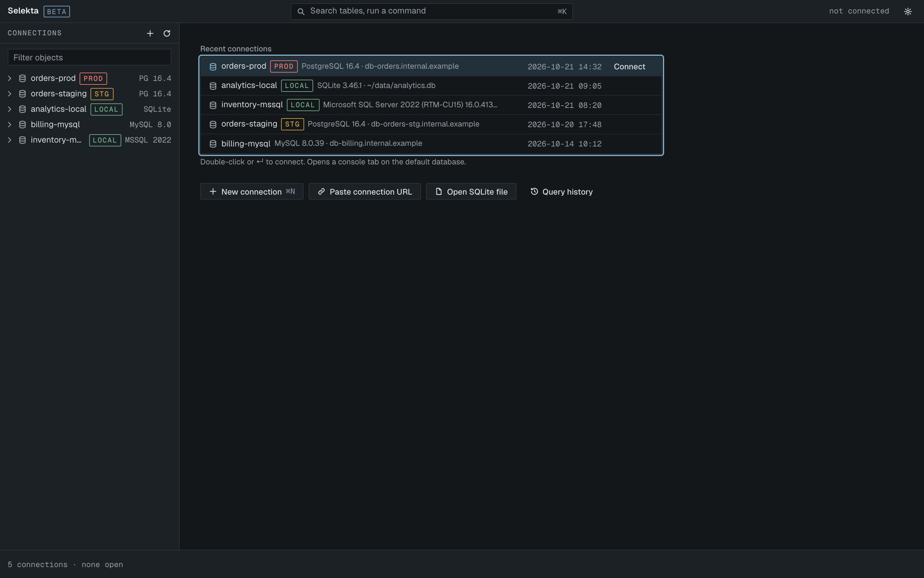The width and height of the screenshot is (924, 578).
Task: Focus the Search tables, run a command box
Action: click(x=432, y=12)
